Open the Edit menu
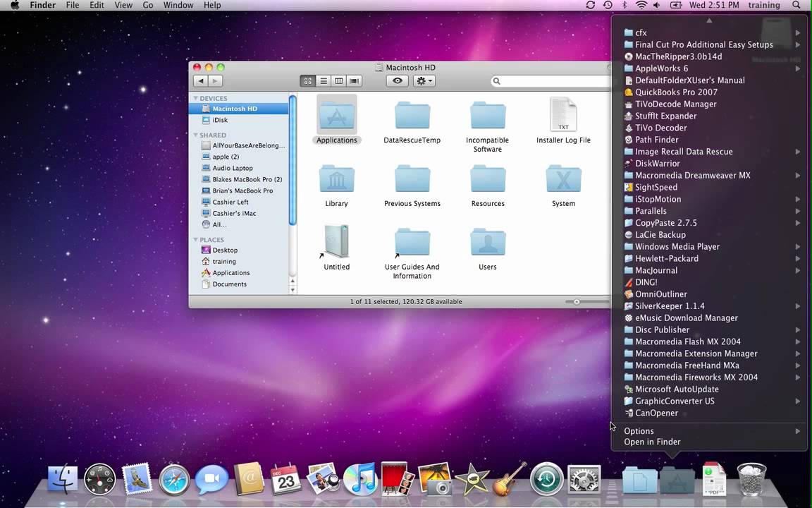Viewport: 812px width, 508px height. tap(97, 5)
